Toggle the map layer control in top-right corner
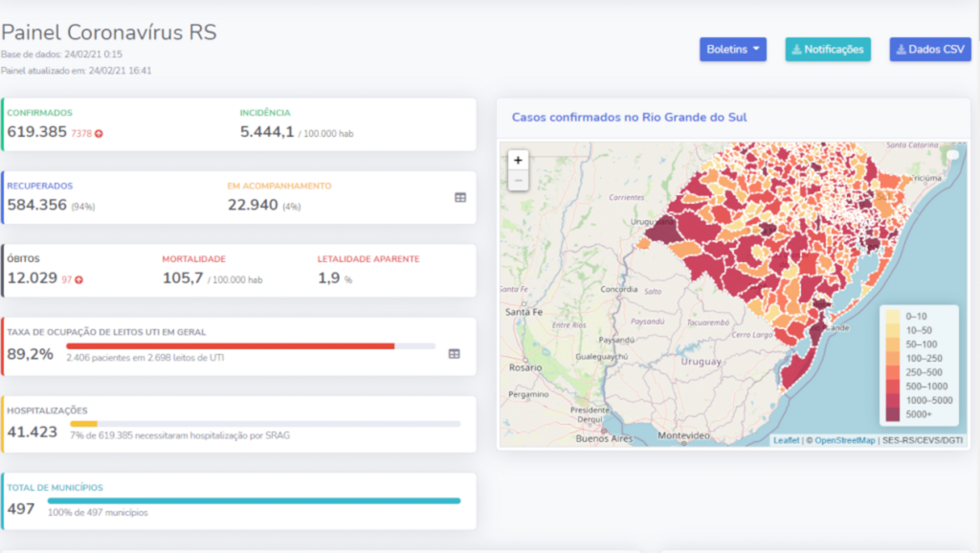This screenshot has width=980, height=553. point(952,155)
